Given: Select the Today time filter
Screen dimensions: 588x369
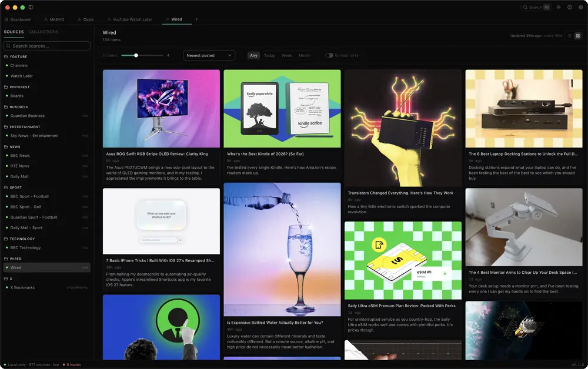Looking at the screenshot, I should pyautogui.click(x=269, y=55).
